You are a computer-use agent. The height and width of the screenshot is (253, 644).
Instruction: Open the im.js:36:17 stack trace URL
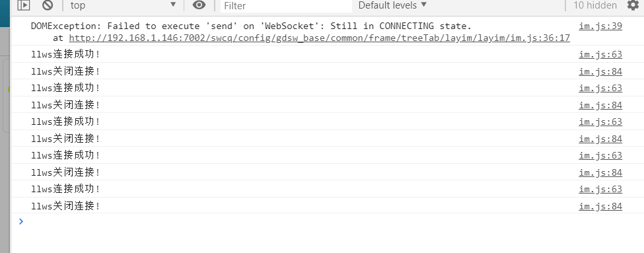click(319, 38)
